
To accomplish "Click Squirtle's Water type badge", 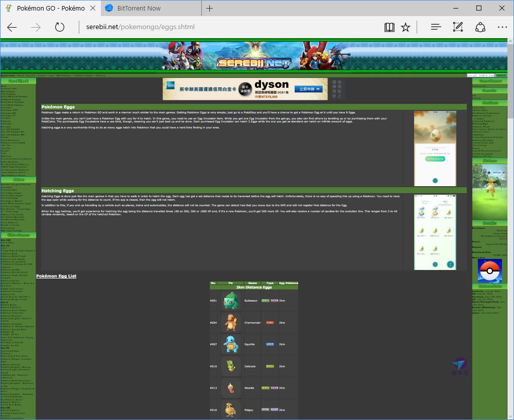I will pos(270,344).
